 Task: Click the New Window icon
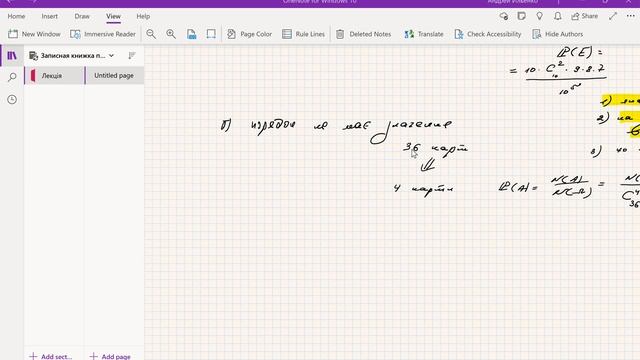[13, 34]
